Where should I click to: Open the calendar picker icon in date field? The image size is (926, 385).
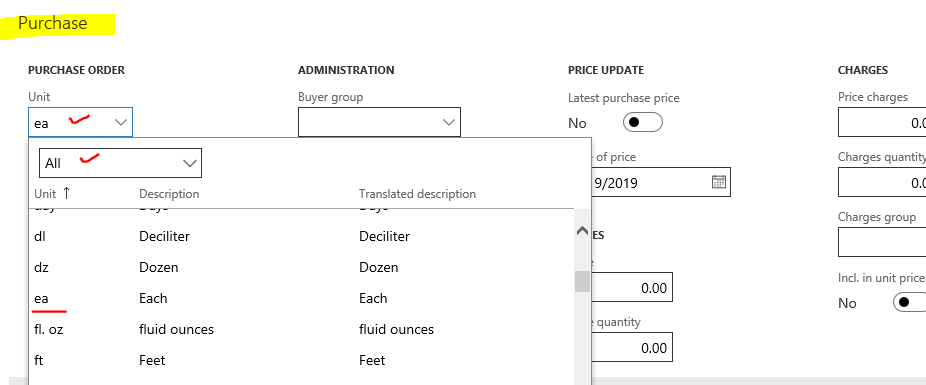tap(718, 182)
